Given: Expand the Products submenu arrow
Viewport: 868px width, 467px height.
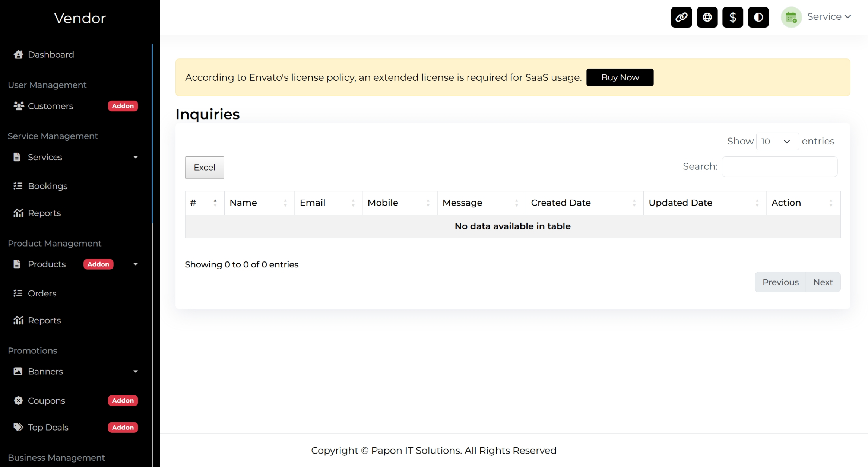Looking at the screenshot, I should click(x=136, y=264).
